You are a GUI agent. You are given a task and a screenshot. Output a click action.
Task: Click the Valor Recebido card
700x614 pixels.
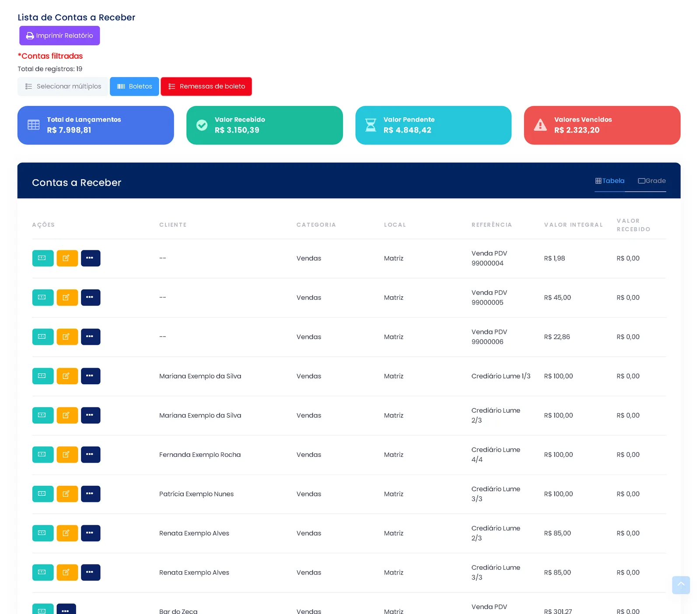(265, 125)
